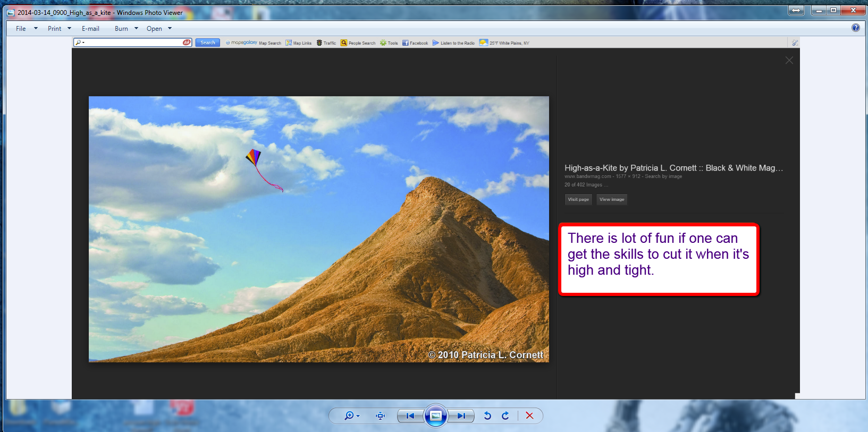
Task: Rotate the photo clockwise
Action: point(505,416)
